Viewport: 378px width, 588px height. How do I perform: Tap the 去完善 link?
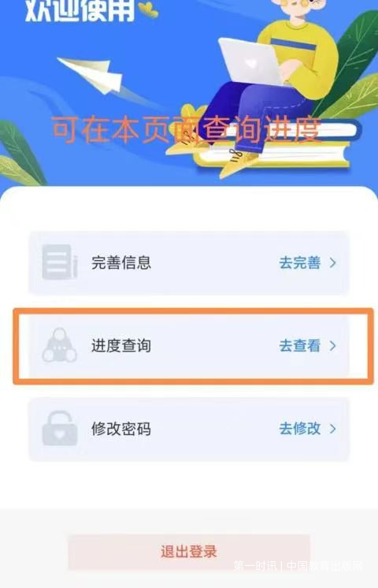[300, 262]
